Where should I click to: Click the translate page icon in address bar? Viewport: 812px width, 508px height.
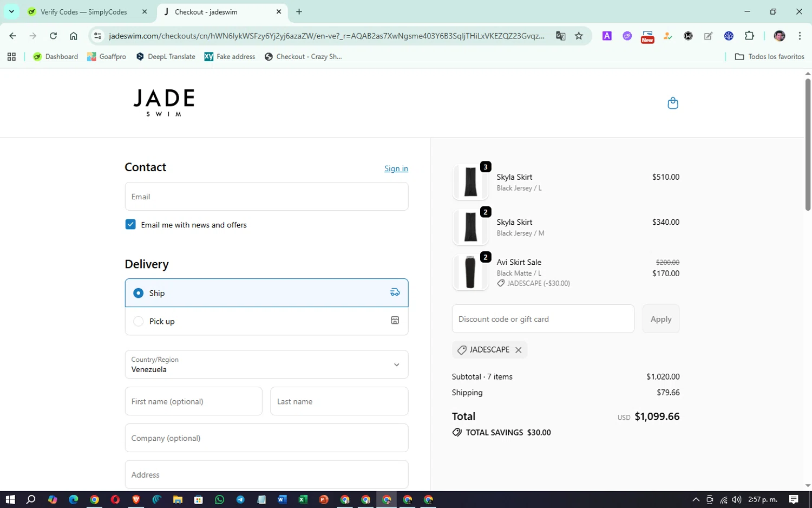(x=560, y=36)
